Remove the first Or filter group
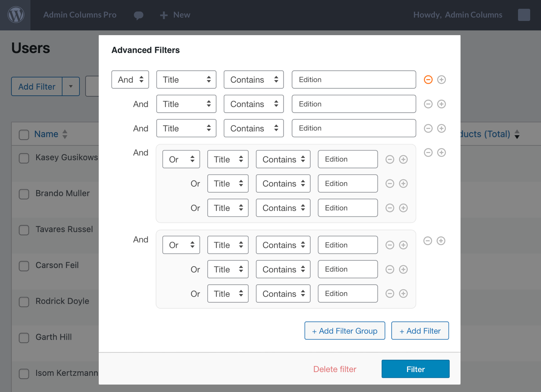 point(428,152)
